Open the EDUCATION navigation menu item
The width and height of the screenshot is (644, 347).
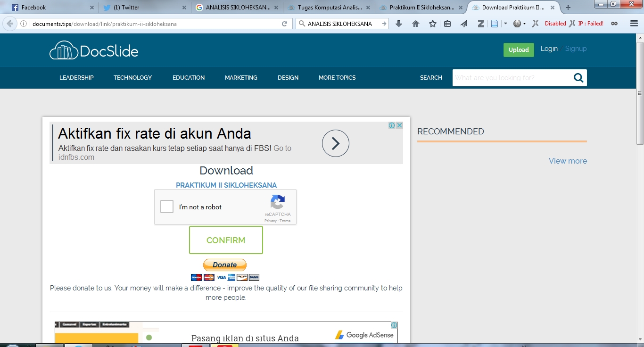pyautogui.click(x=189, y=78)
